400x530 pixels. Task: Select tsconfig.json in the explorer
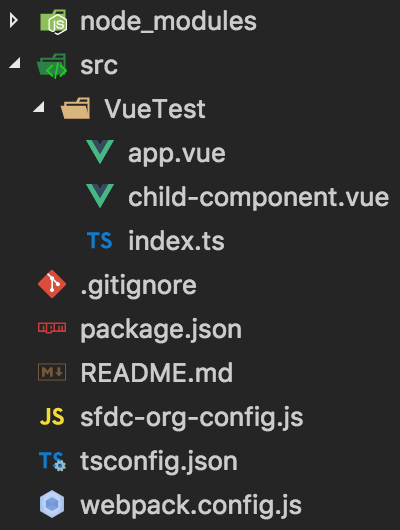pos(159,462)
